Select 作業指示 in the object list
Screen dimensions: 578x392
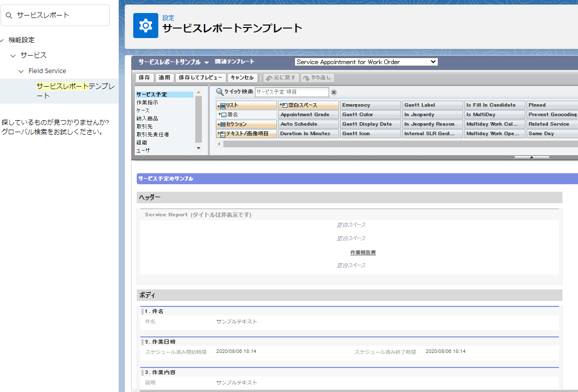click(x=147, y=103)
